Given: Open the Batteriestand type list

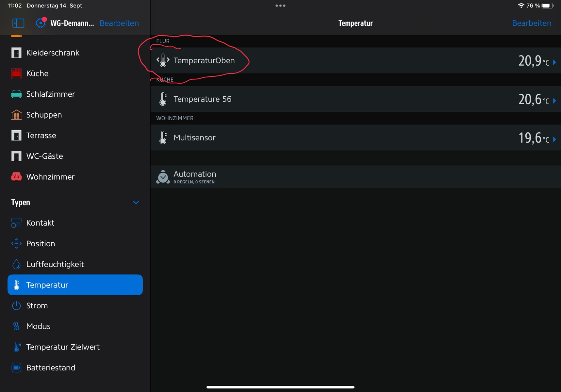Looking at the screenshot, I should (51, 367).
